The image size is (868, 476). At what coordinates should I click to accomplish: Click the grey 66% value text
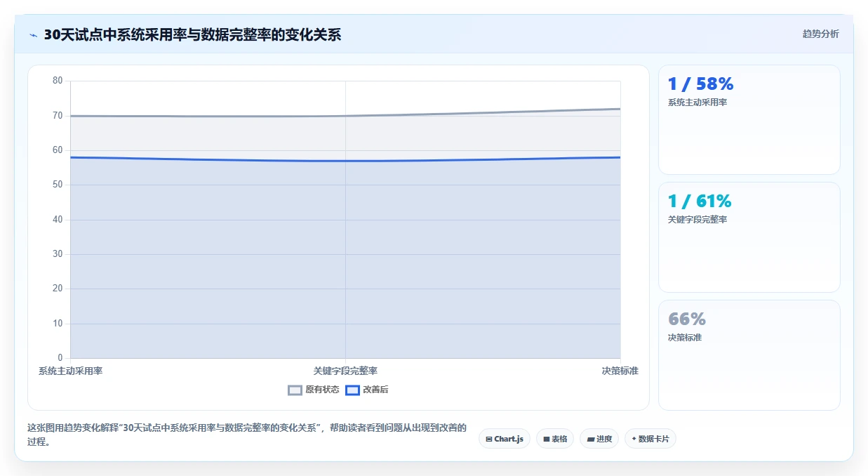pos(687,319)
